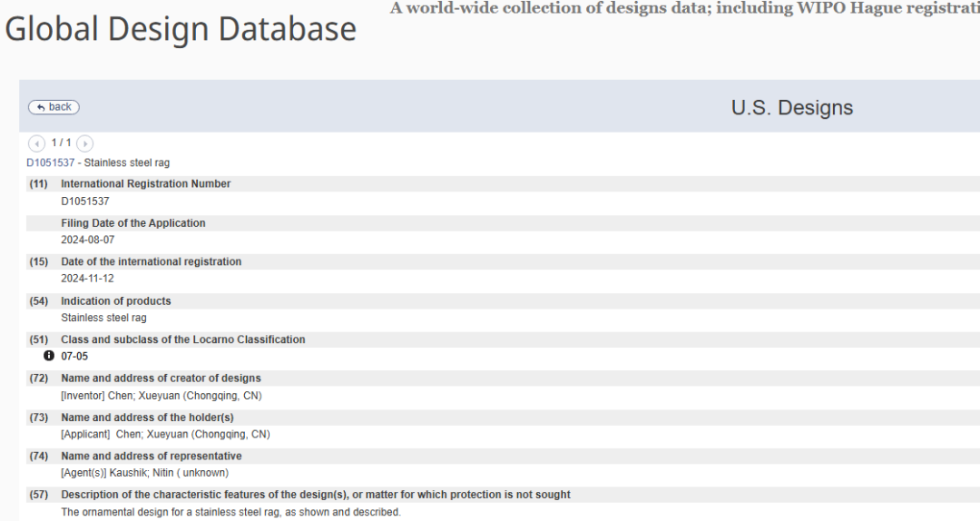Click the U.S. Designs heading

point(791,108)
